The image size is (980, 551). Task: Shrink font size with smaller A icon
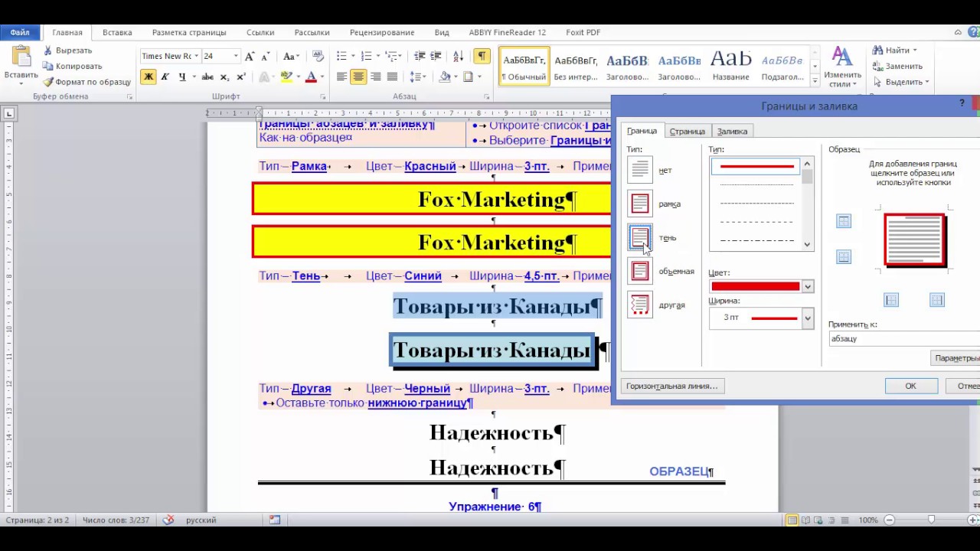[265, 56]
